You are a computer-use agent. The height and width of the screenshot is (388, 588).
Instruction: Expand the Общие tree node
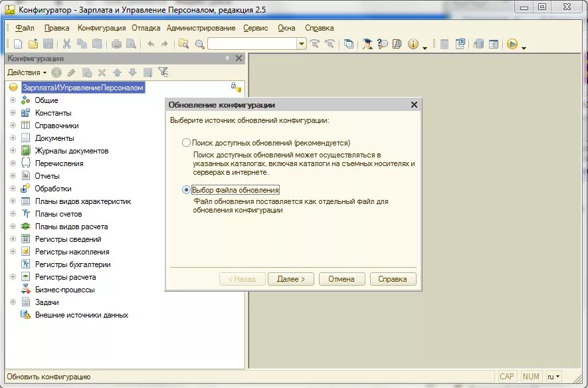pyautogui.click(x=13, y=100)
